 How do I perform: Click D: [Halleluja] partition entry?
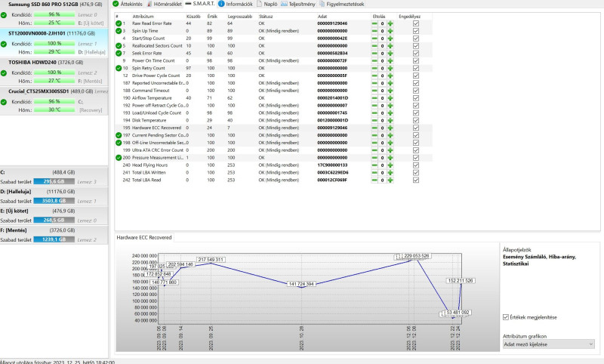point(54,196)
